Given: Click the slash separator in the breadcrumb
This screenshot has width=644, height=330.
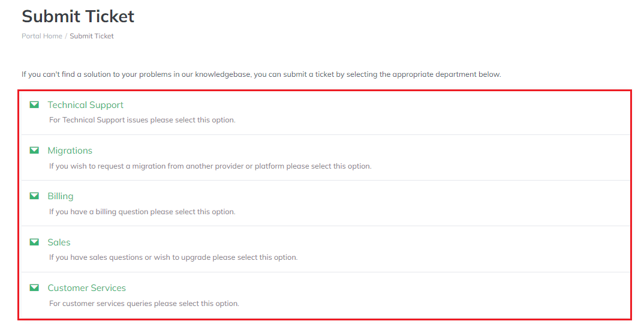Looking at the screenshot, I should (x=66, y=36).
